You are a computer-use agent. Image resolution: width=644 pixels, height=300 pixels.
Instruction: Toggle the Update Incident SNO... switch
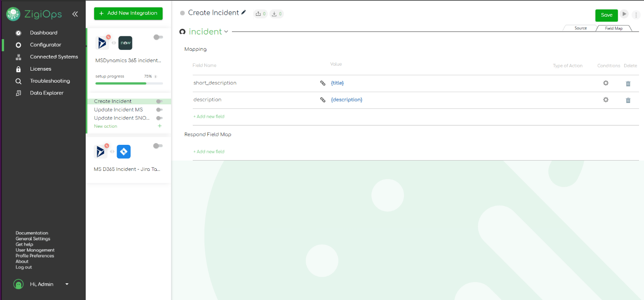pos(159,118)
